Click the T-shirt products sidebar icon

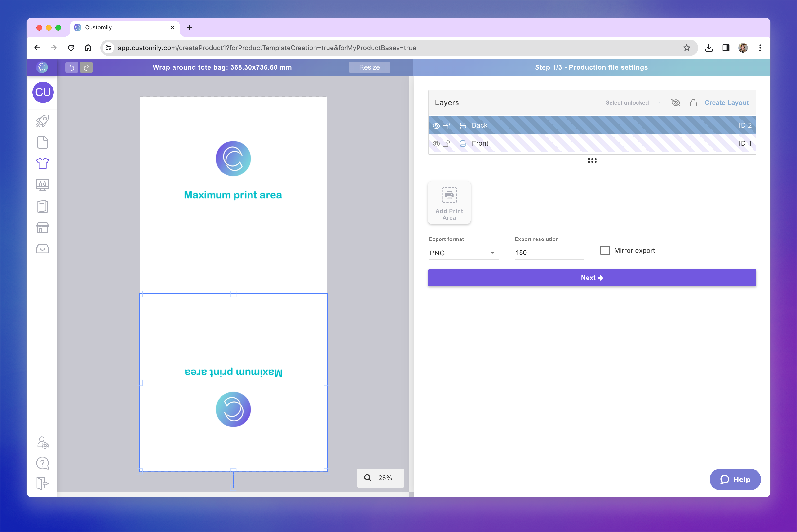click(x=42, y=164)
